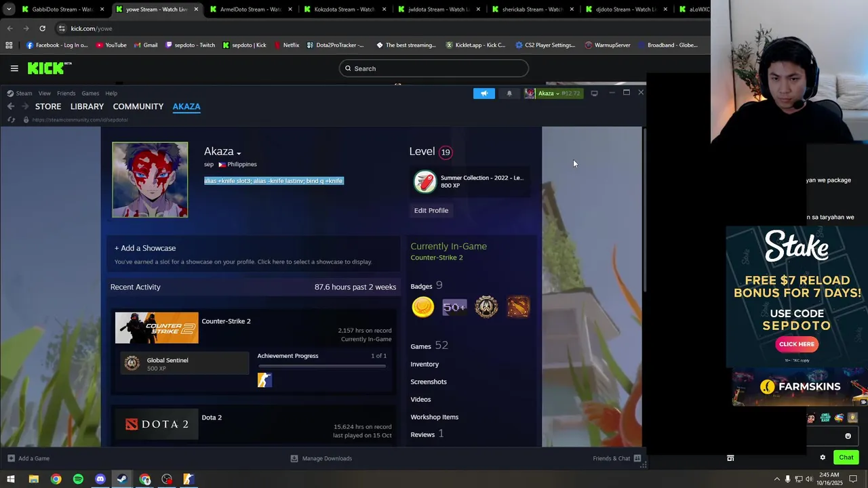The width and height of the screenshot is (868, 488).
Task: Open Chrome apps grid in bookmarks bar
Action: [x=9, y=45]
